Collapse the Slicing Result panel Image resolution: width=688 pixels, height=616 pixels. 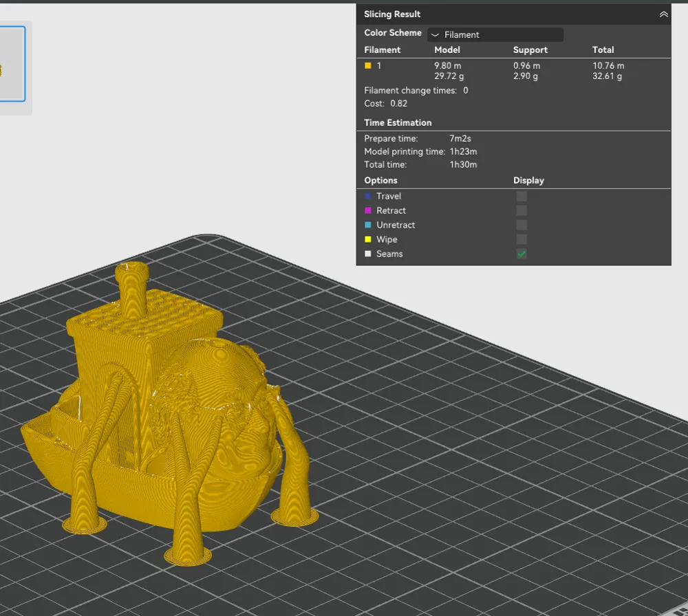[x=663, y=14]
